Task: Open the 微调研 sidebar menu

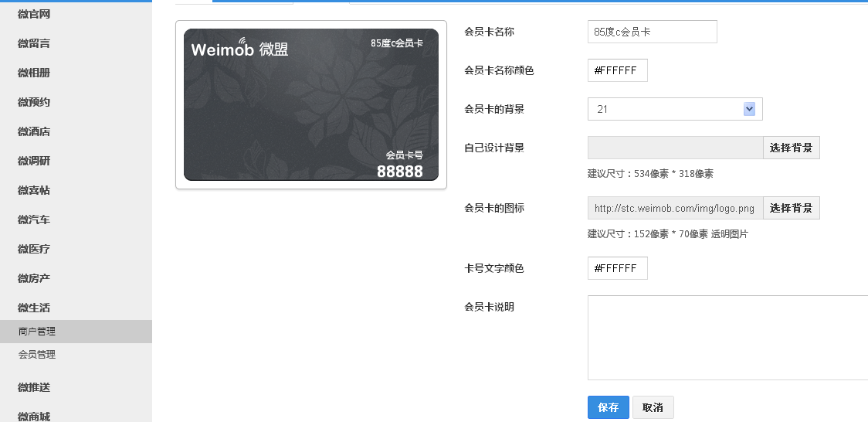Action: pos(34,162)
